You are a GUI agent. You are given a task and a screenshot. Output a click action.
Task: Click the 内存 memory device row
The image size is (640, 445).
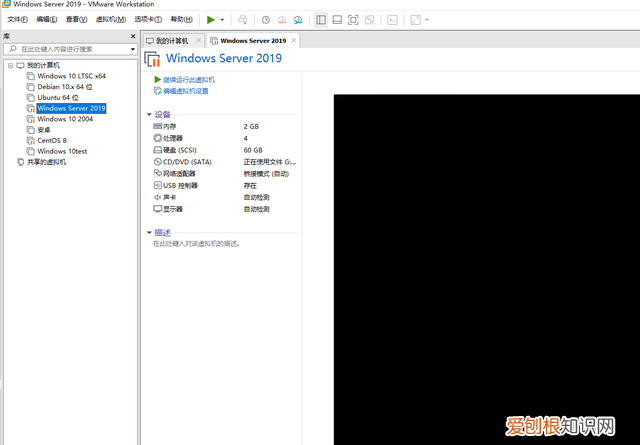224,127
